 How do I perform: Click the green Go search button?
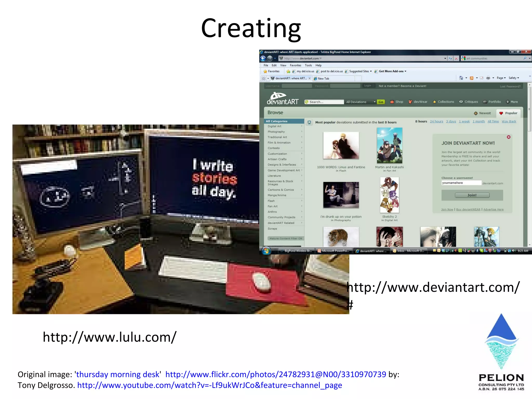(x=381, y=102)
